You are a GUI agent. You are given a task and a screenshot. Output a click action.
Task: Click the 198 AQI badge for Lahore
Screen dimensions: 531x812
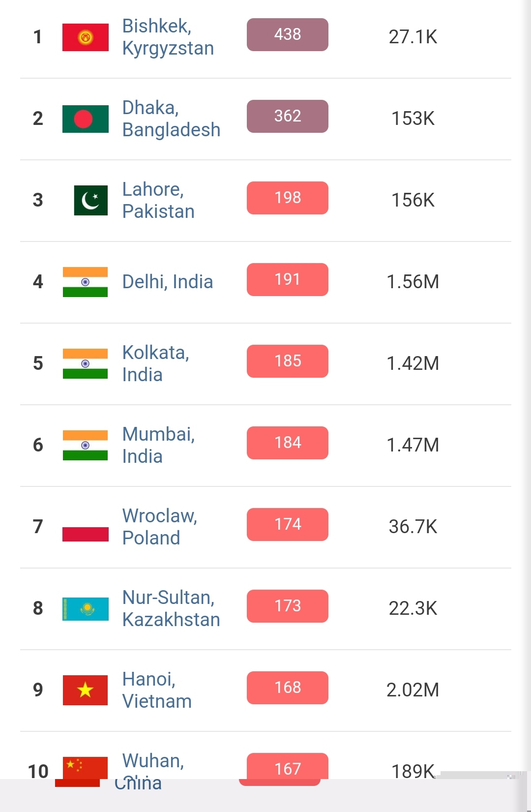pos(287,198)
